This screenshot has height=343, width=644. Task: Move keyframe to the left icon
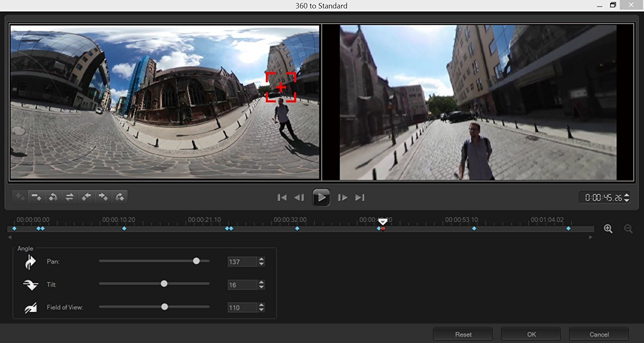pyautogui.click(x=86, y=197)
